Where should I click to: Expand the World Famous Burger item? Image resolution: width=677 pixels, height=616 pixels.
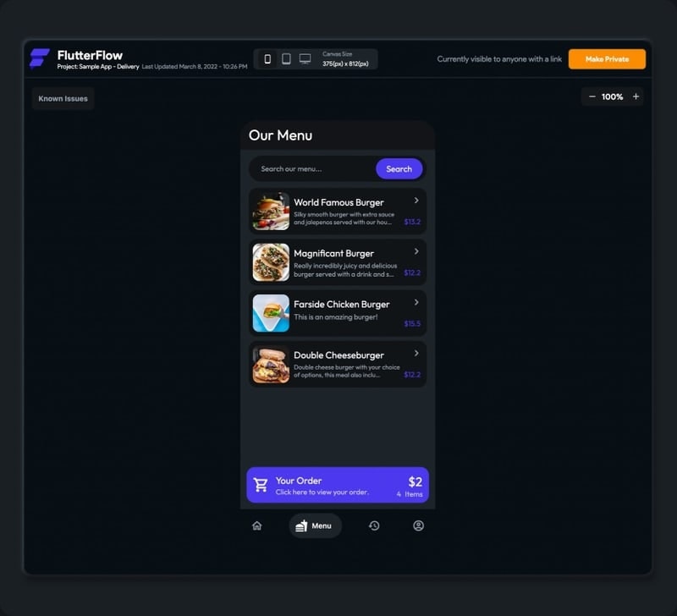pos(415,201)
